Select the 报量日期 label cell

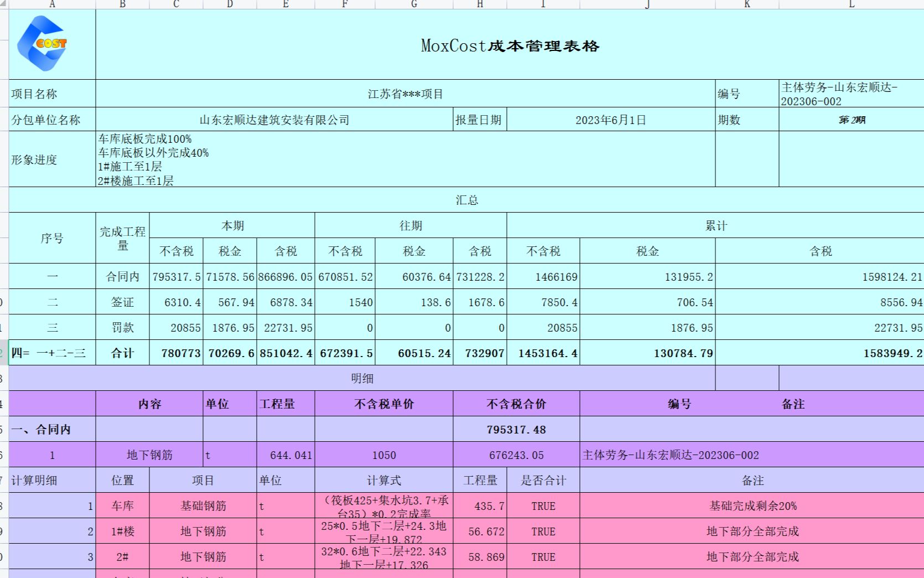pos(480,120)
